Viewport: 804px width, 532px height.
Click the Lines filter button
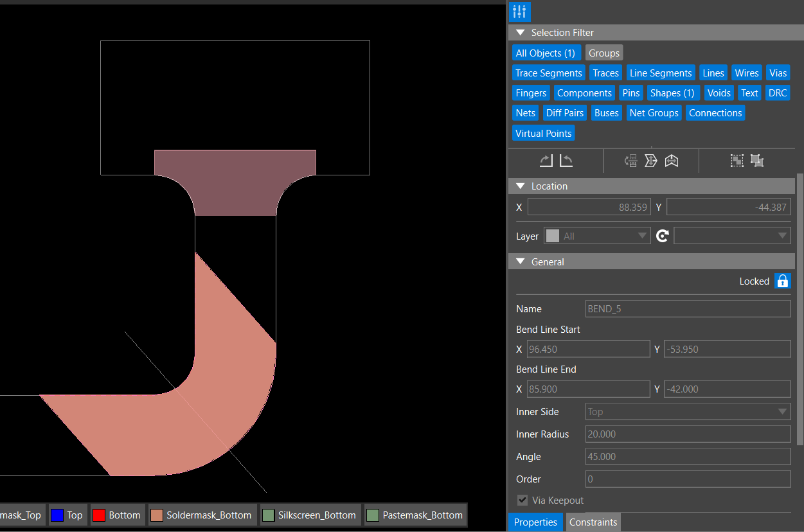point(713,73)
